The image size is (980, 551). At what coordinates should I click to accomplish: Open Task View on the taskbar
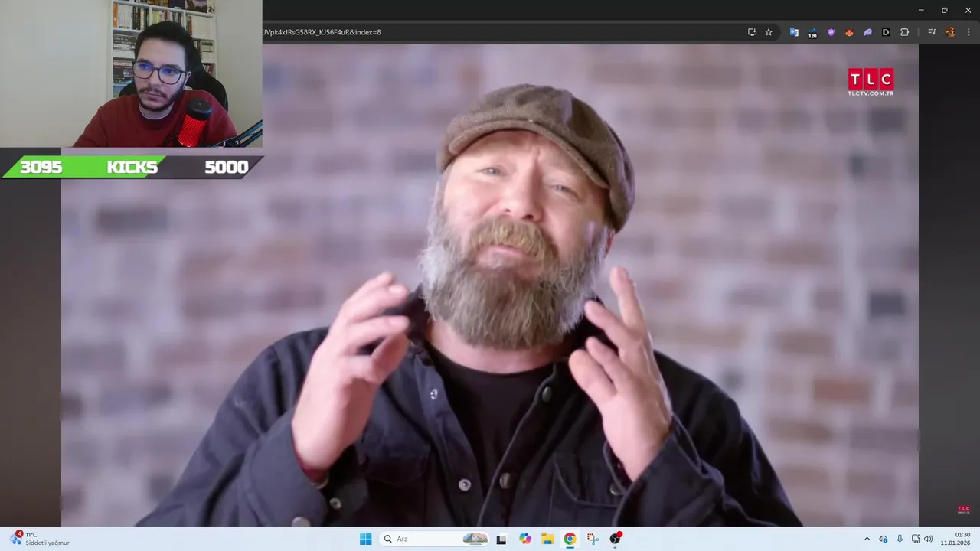(501, 539)
